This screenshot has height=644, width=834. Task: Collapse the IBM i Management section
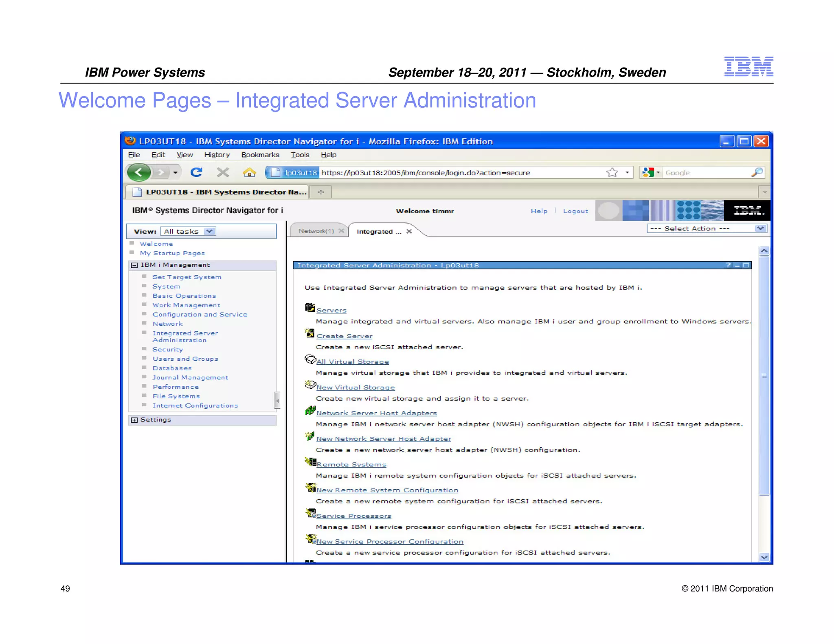tap(134, 265)
